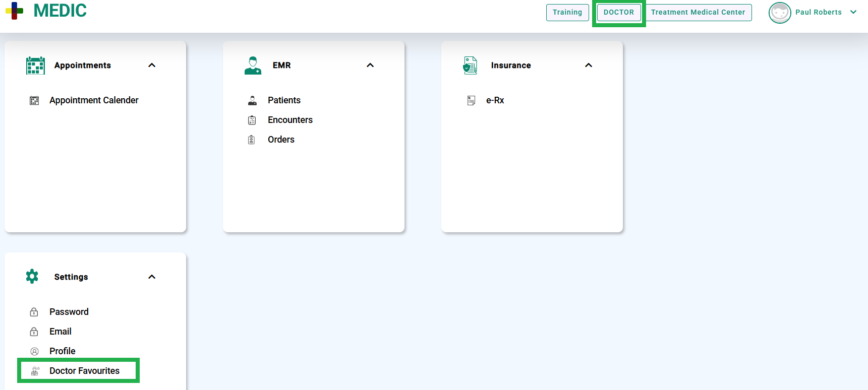Go to Encounters
Image resolution: width=868 pixels, height=390 pixels.
tap(290, 120)
